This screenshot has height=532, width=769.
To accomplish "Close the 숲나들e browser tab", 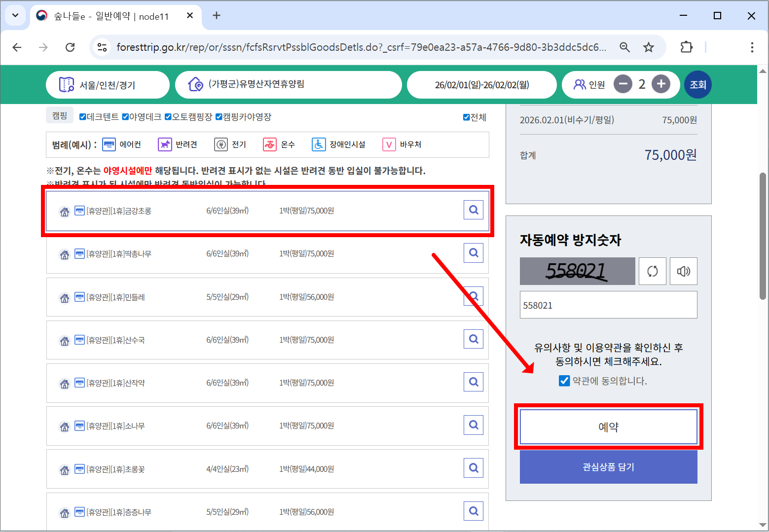I will 190,16.
